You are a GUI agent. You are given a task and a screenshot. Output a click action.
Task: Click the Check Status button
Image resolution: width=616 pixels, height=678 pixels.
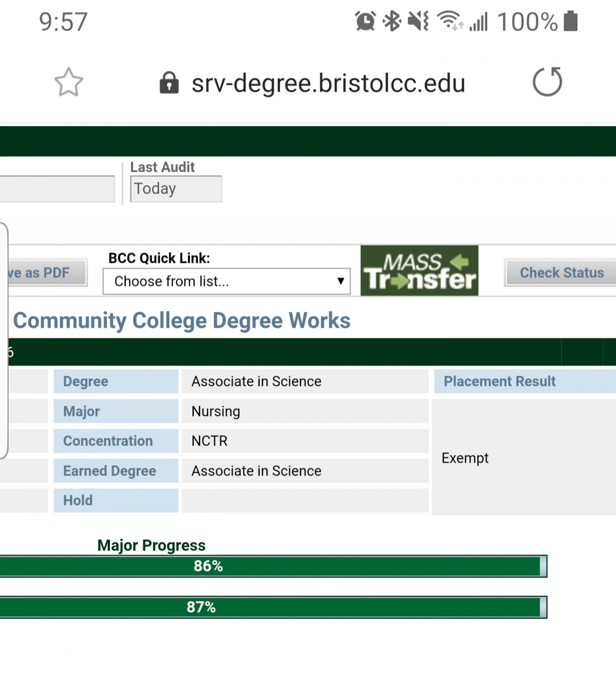click(x=561, y=273)
